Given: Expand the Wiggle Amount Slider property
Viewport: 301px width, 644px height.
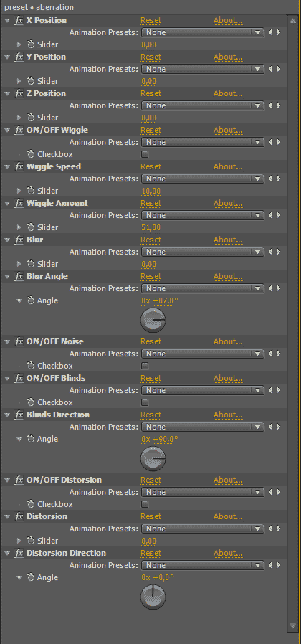Looking at the screenshot, I should pyautogui.click(x=19, y=227).
